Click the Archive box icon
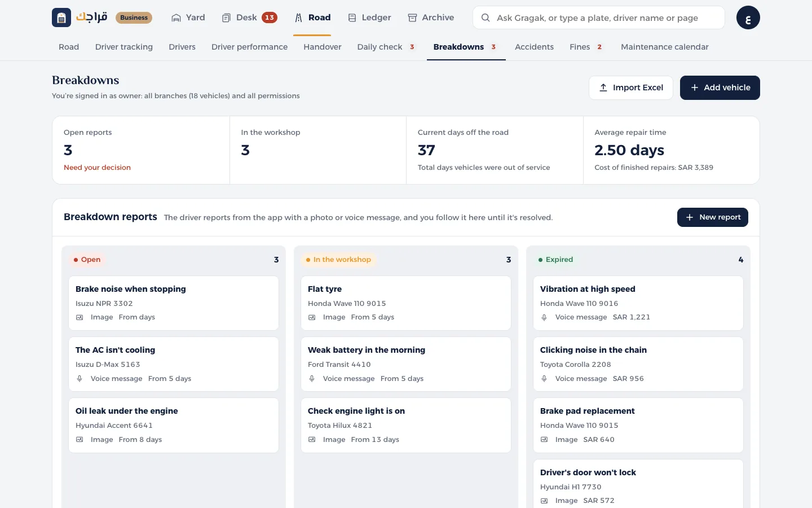 click(x=412, y=18)
